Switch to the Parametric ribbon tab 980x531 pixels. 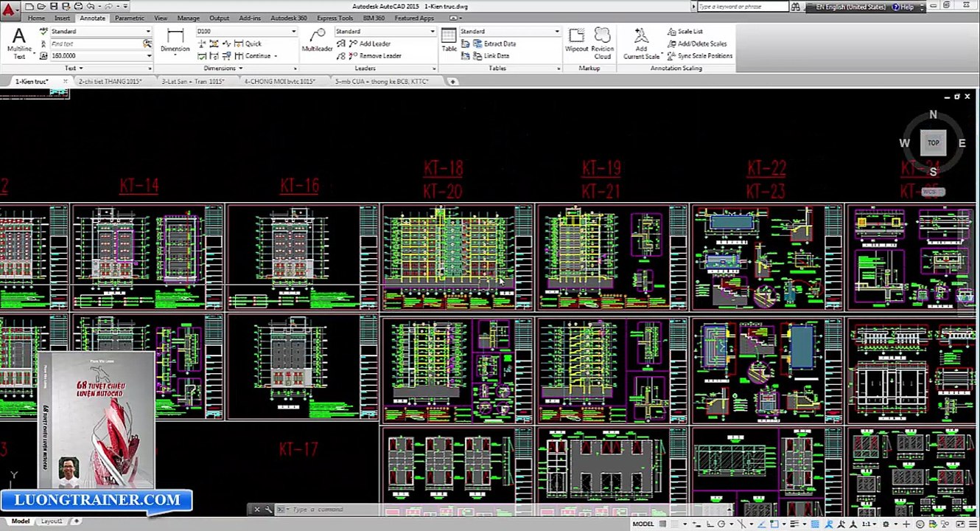click(130, 18)
